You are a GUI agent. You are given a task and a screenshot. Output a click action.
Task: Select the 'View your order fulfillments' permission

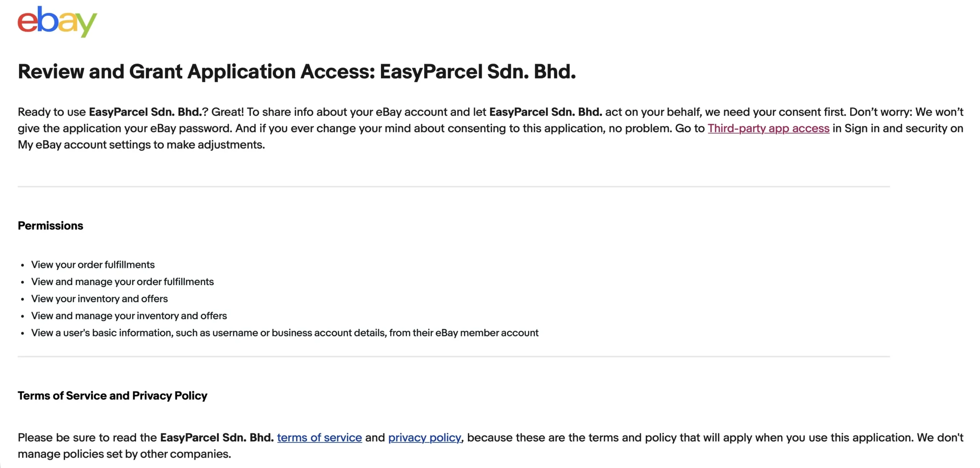(93, 264)
